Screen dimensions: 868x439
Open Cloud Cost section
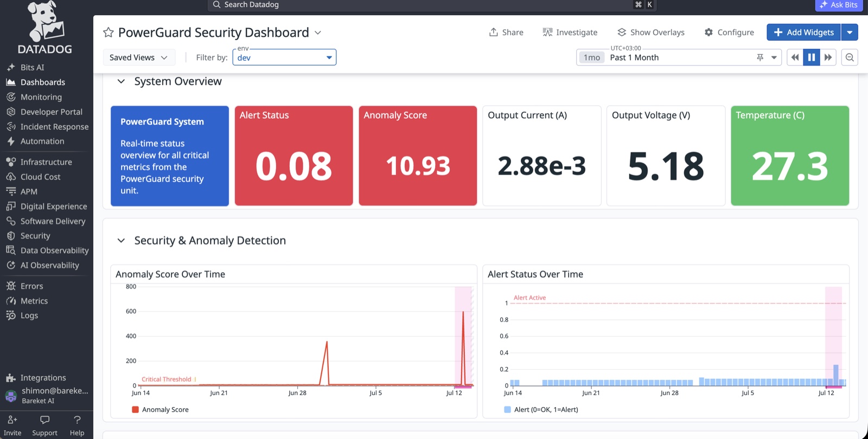(40, 177)
